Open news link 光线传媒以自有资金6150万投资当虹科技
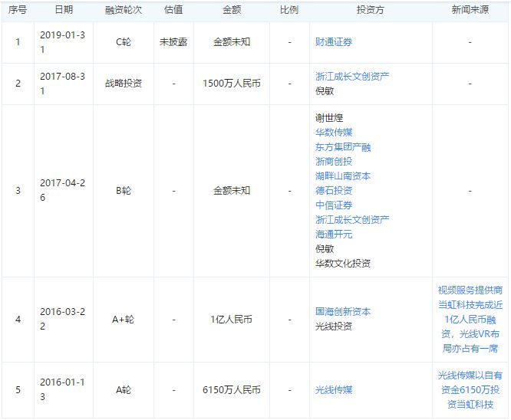The image size is (511, 420). (x=470, y=390)
